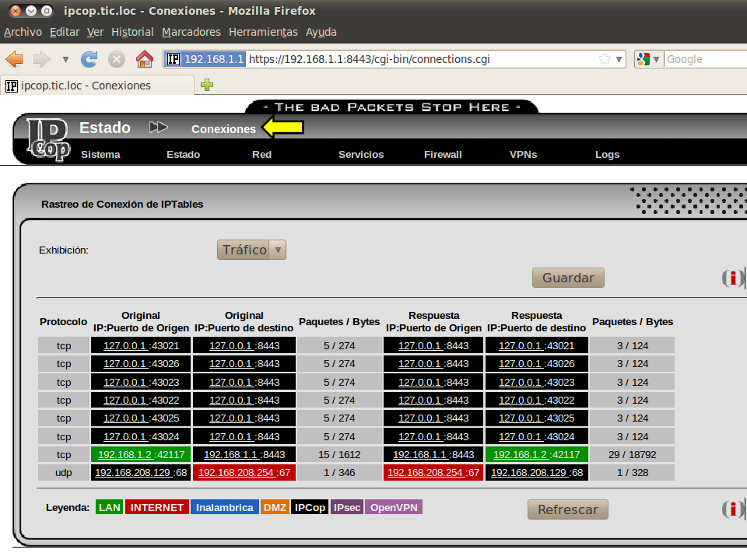Viewport: 747px width, 560px height.
Task: Click in the Google search field
Action: [x=704, y=59]
